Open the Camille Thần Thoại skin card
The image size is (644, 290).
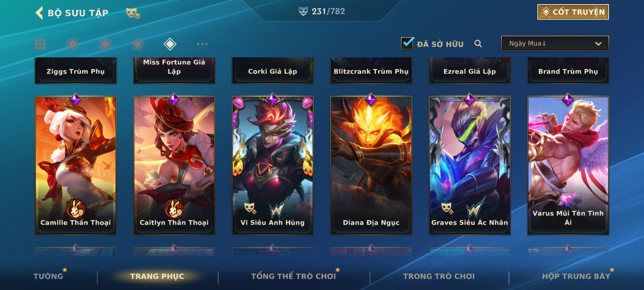point(76,165)
